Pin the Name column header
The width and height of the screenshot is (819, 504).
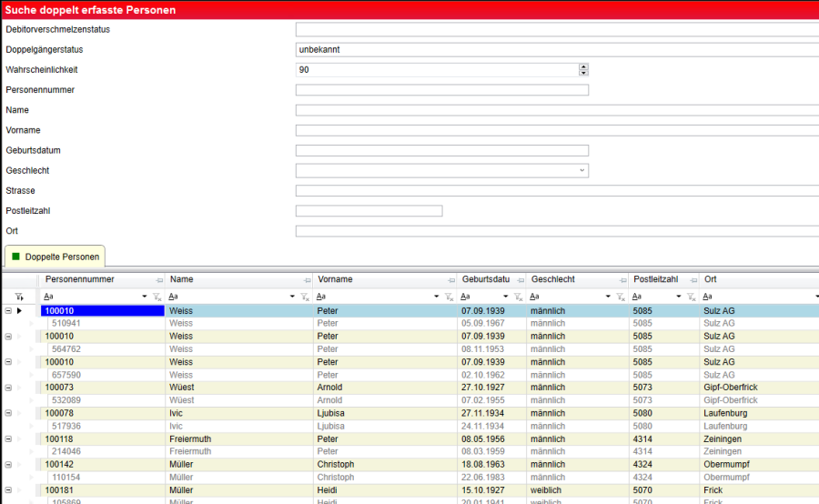pos(307,280)
